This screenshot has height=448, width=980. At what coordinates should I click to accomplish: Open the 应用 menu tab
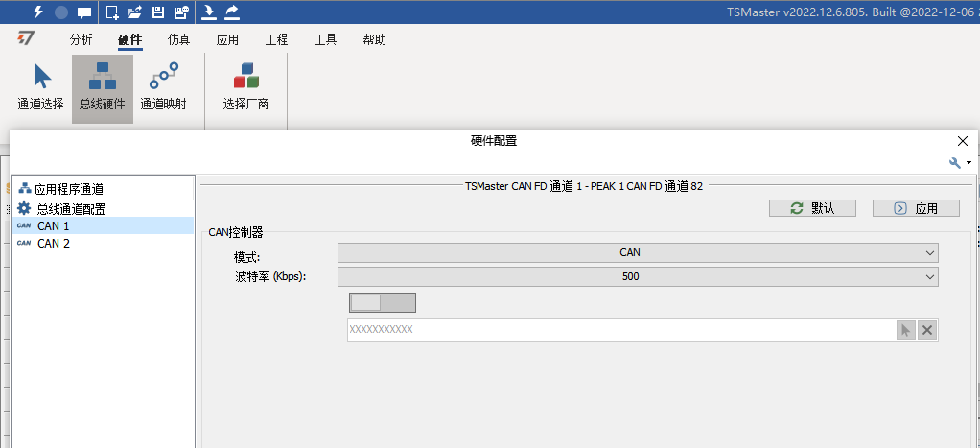click(x=227, y=40)
